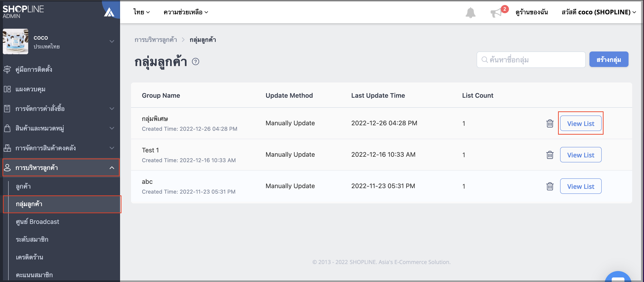Open announcements megaphone icon with badge
Image resolution: width=644 pixels, height=282 pixels.
[498, 12]
